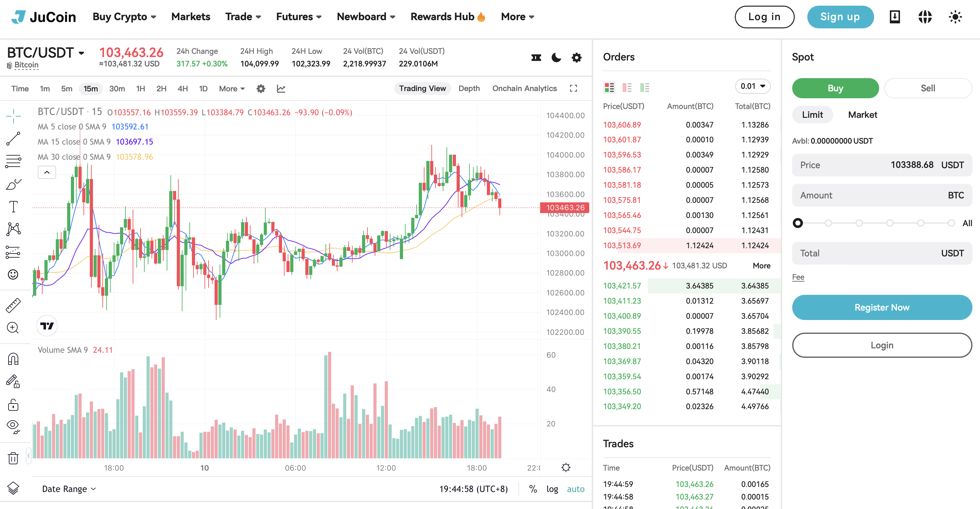Select the trend line drawing tool

point(13,139)
